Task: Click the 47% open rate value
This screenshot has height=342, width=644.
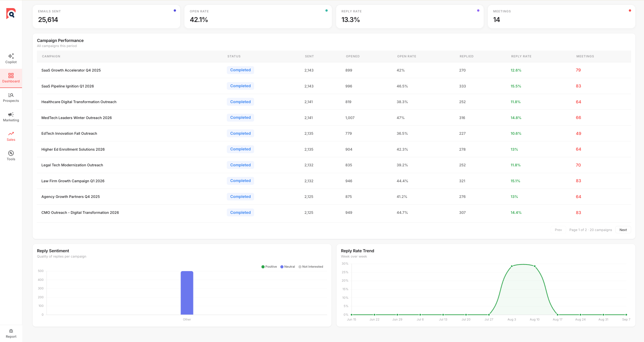Action: pyautogui.click(x=401, y=118)
